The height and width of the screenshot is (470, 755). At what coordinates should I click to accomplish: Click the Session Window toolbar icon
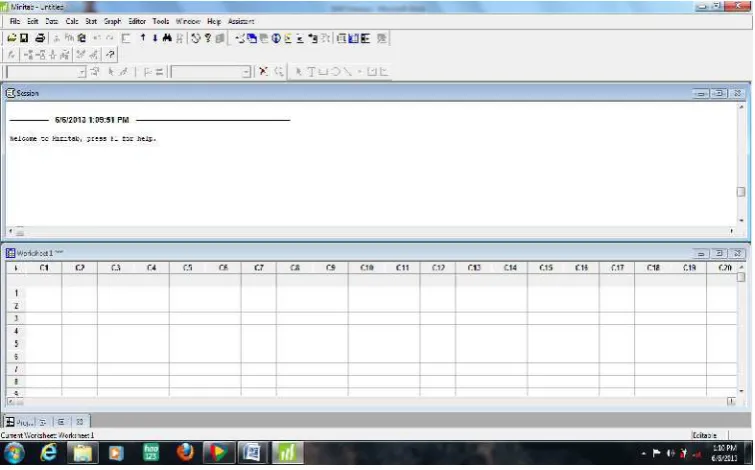[x=341, y=38]
